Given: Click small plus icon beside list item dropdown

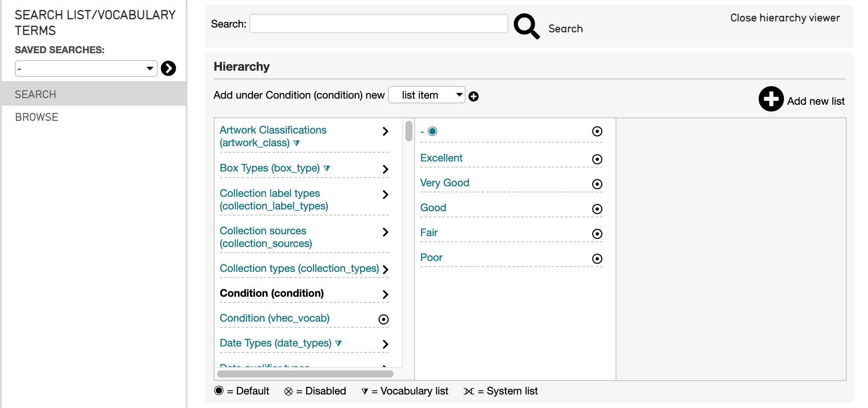Looking at the screenshot, I should point(473,96).
